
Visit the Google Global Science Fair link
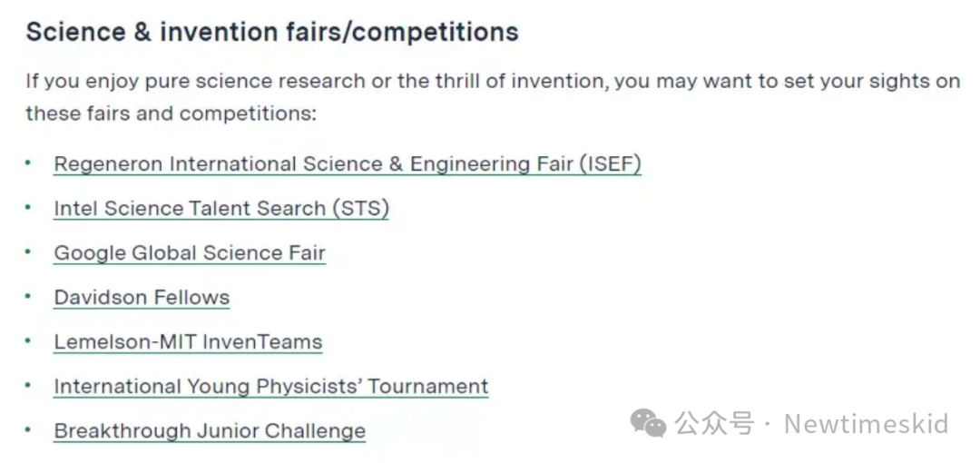pyautogui.click(x=190, y=253)
